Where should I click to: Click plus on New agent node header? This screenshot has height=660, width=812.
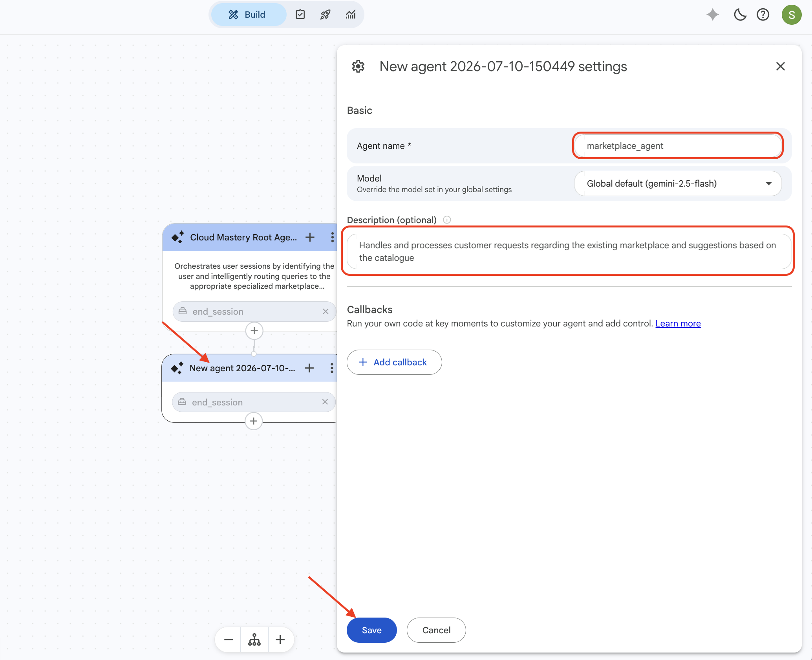coord(309,368)
